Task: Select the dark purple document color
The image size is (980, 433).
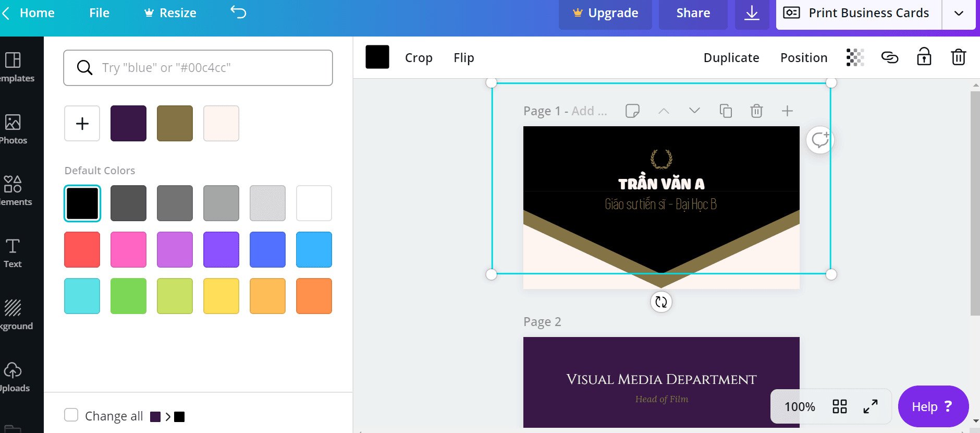Action: click(128, 123)
